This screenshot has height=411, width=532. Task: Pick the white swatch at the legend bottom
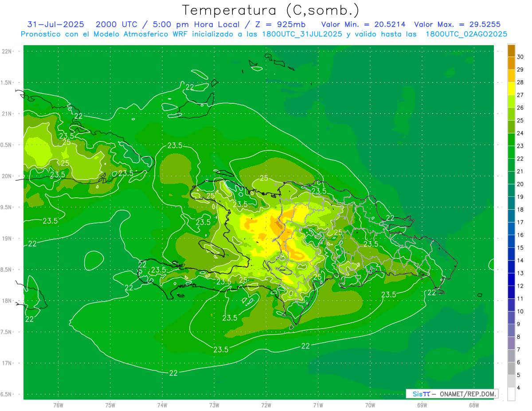coord(511,394)
